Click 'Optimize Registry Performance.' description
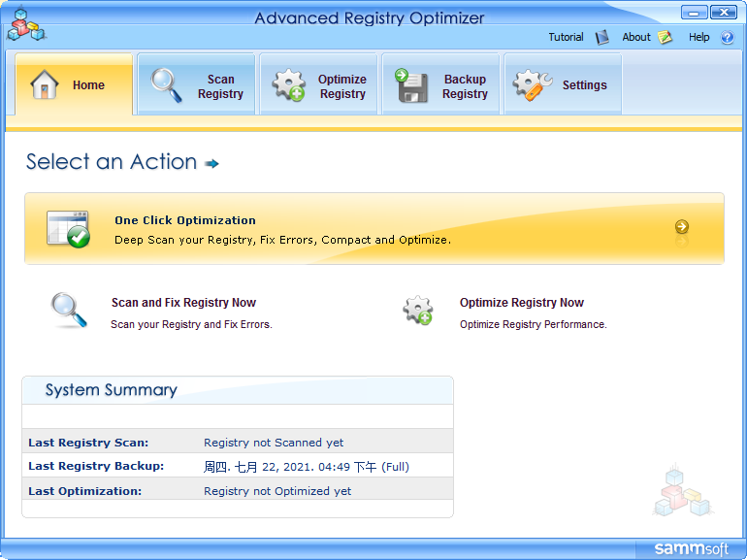Screen dimensions: 747x560 point(534,324)
